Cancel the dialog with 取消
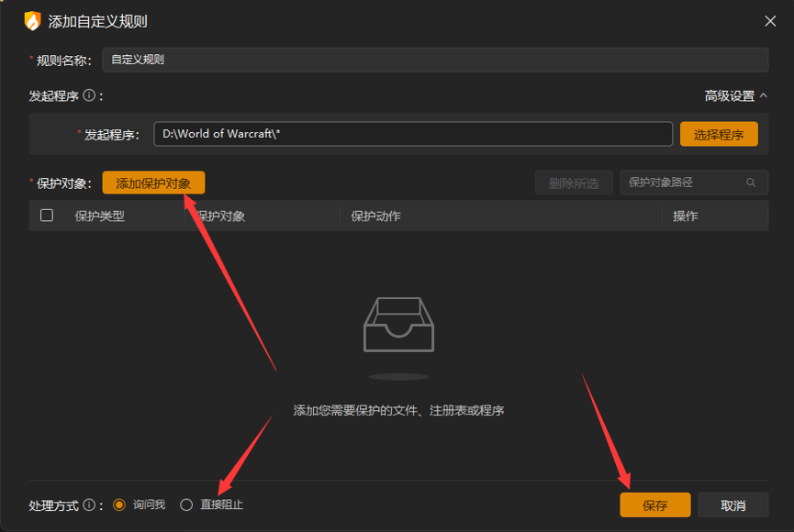The width and height of the screenshot is (794, 532). tap(732, 504)
